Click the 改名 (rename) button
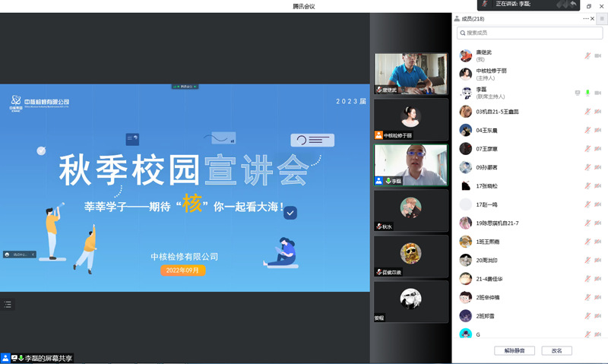 [556, 350]
